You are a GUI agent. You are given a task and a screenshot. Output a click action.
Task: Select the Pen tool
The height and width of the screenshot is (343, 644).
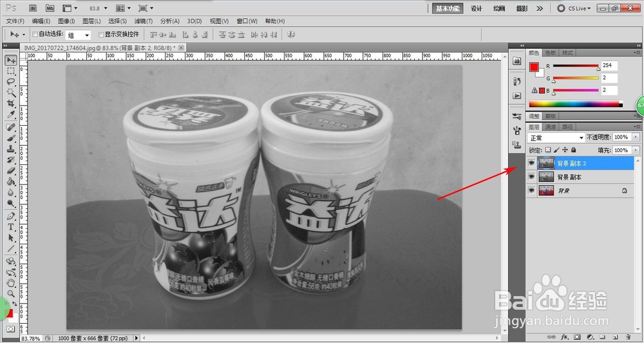click(11, 216)
